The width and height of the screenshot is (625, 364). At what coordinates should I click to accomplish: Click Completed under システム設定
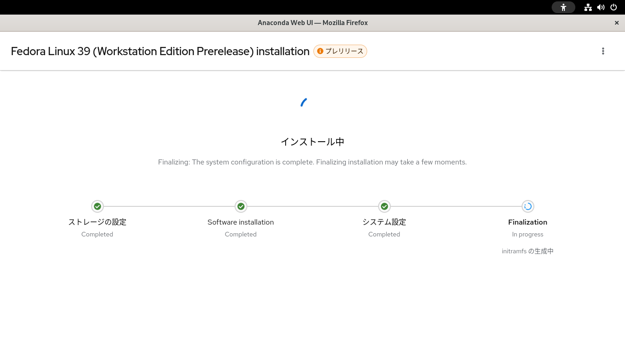(384, 234)
